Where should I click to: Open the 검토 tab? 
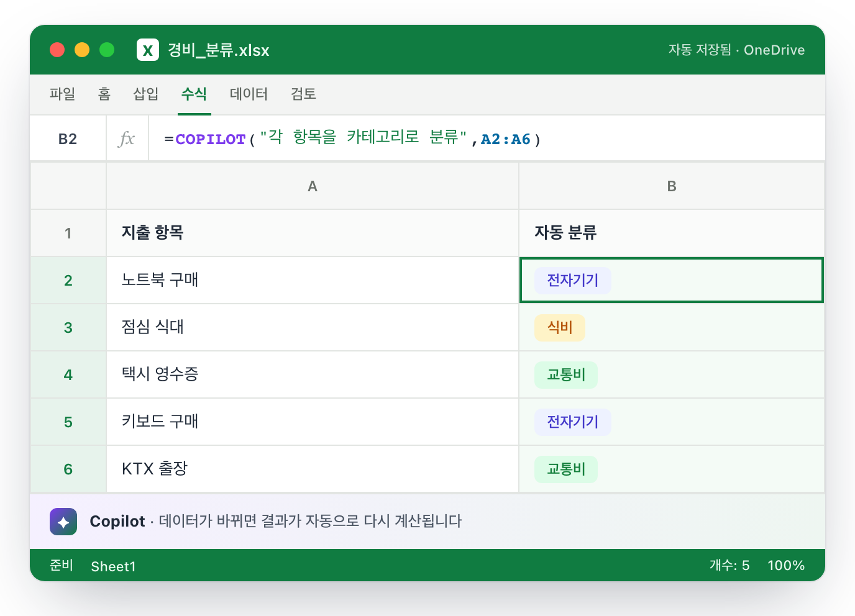(303, 94)
